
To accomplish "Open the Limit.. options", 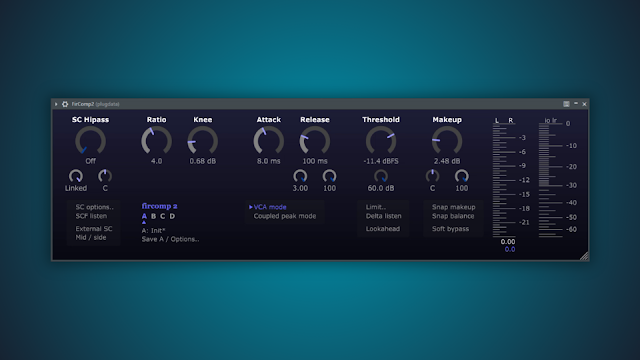I will [x=376, y=207].
